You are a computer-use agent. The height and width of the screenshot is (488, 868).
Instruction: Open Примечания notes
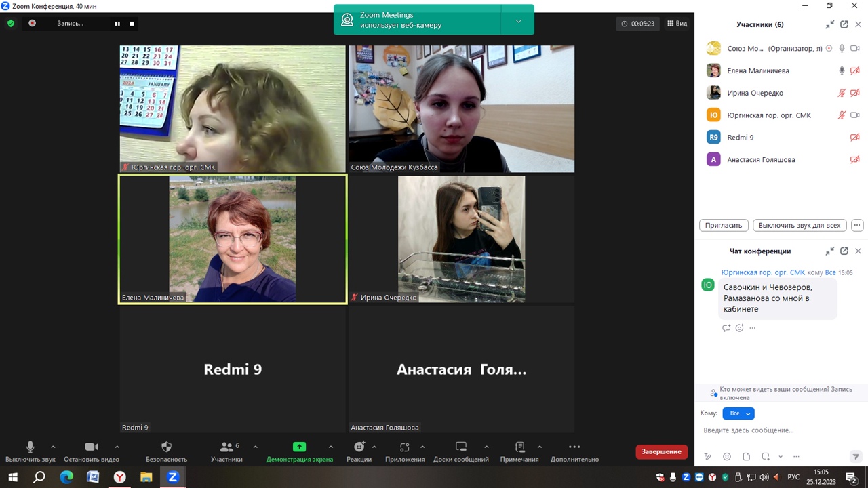coord(519,451)
